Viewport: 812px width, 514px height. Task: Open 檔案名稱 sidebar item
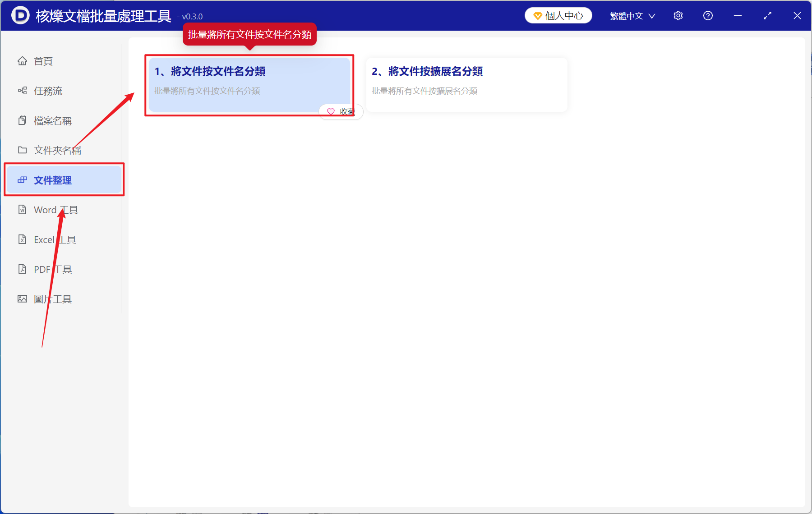(x=64, y=120)
